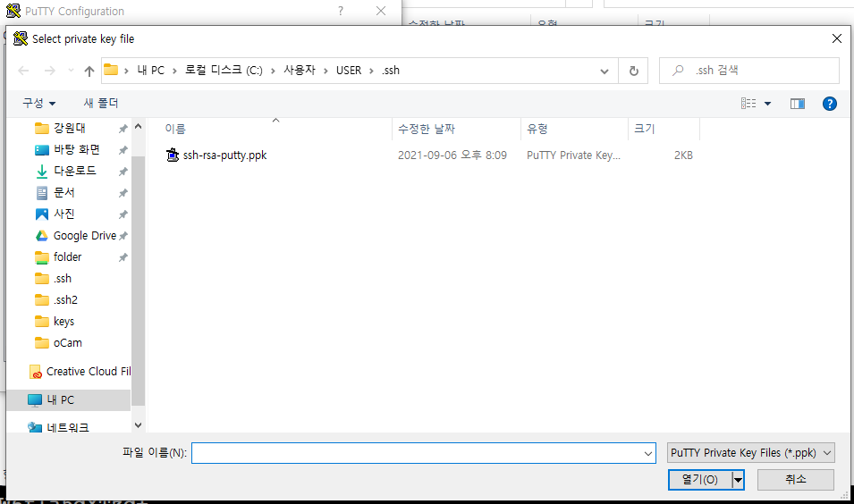Open dialog help with question icon

click(x=830, y=104)
